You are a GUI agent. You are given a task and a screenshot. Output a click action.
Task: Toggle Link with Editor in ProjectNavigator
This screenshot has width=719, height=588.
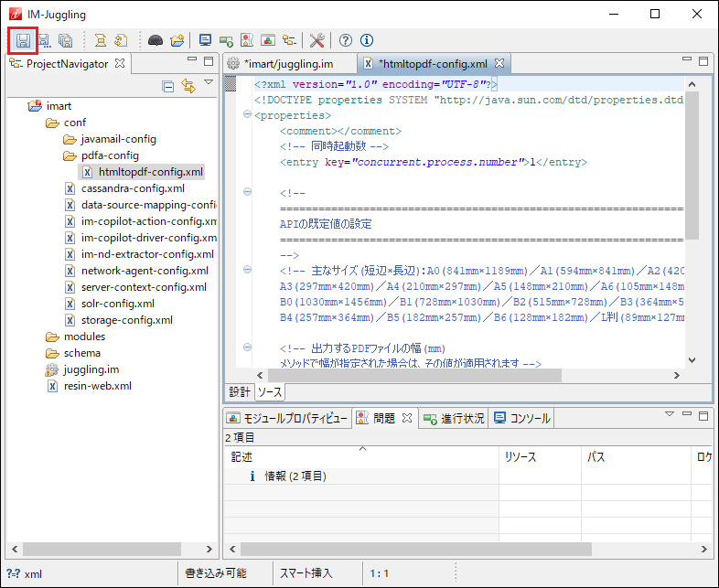[x=188, y=86]
